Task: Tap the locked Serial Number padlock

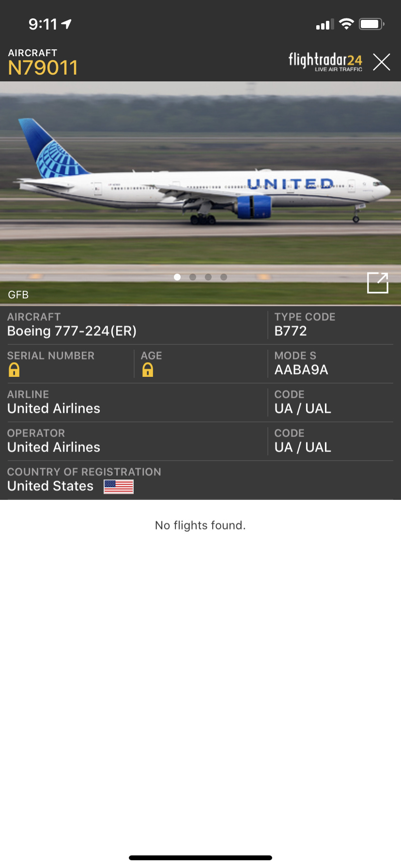Action: [14, 370]
